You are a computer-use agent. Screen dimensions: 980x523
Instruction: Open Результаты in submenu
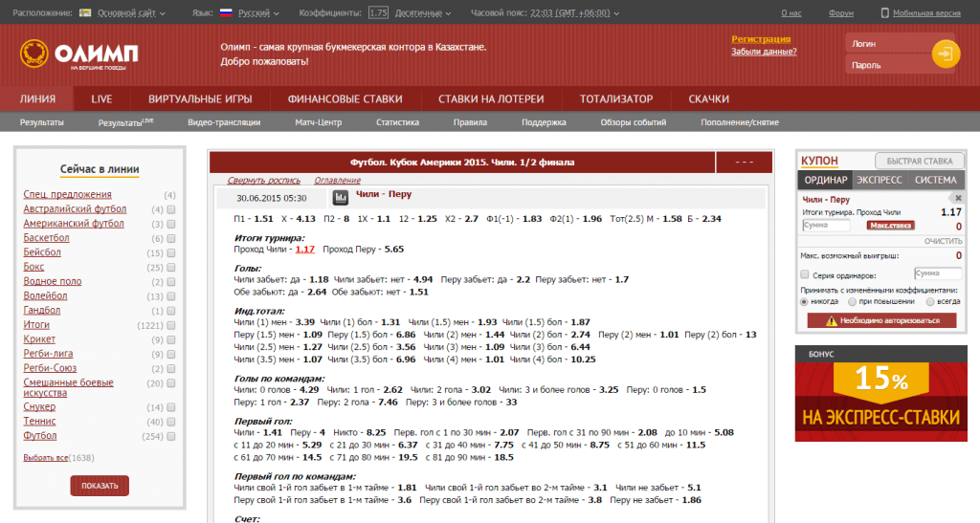42,122
